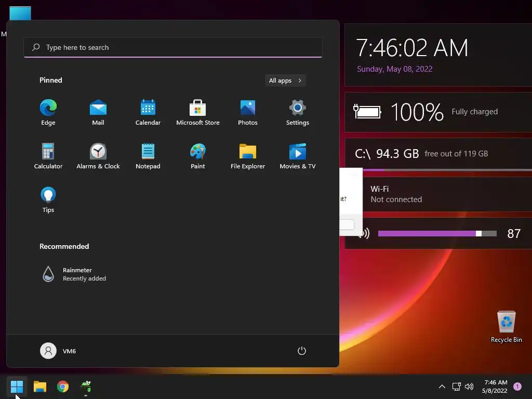
Task: Click the 100% Fully charged battery widget
Action: (438, 112)
